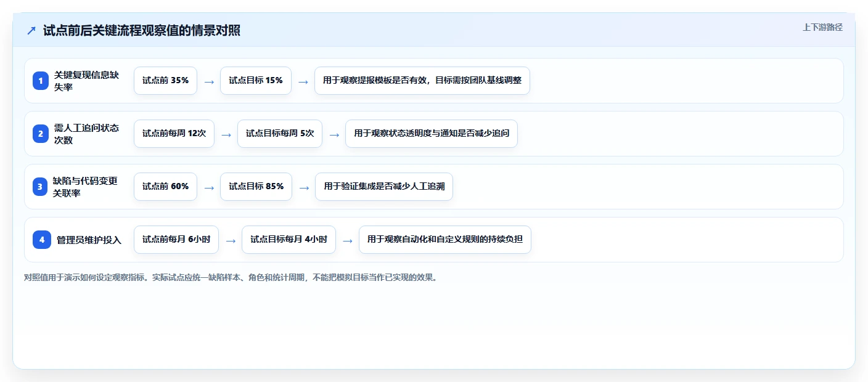The height and width of the screenshot is (382, 868).
Task: Click the arrow after 试点前 60%
Action: tap(209, 187)
